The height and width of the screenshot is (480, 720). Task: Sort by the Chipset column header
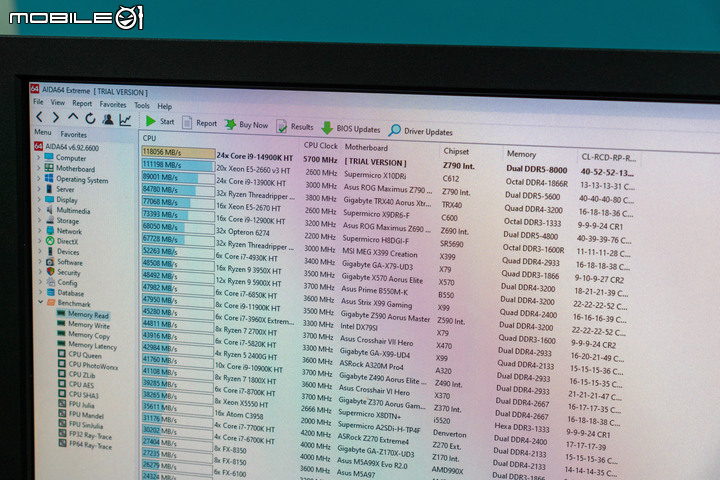click(456, 151)
